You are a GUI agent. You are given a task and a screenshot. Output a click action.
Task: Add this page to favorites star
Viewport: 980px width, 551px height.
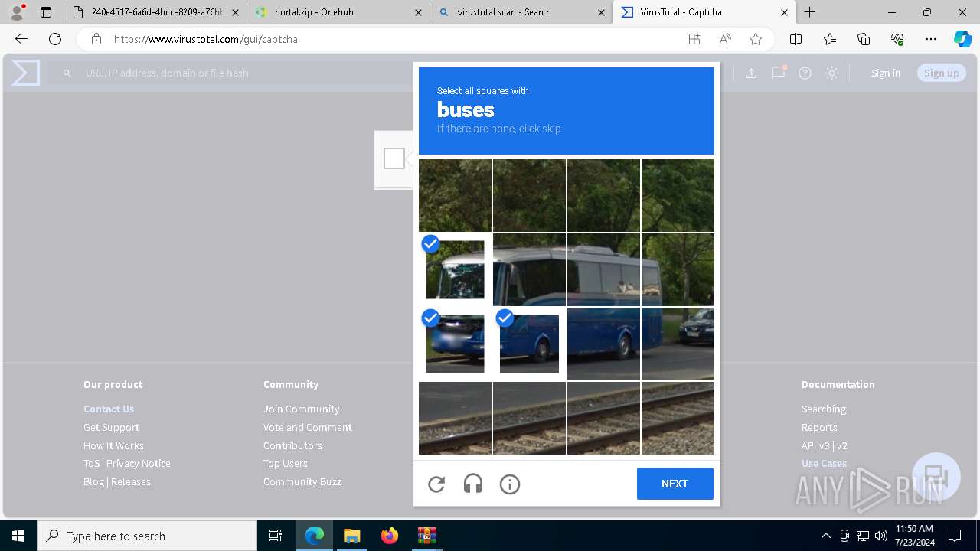[756, 39]
